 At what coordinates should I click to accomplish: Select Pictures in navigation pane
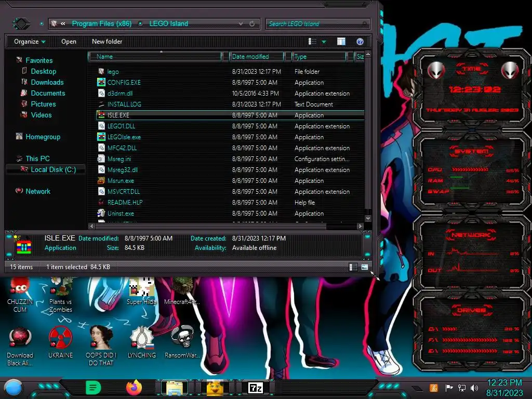43,104
